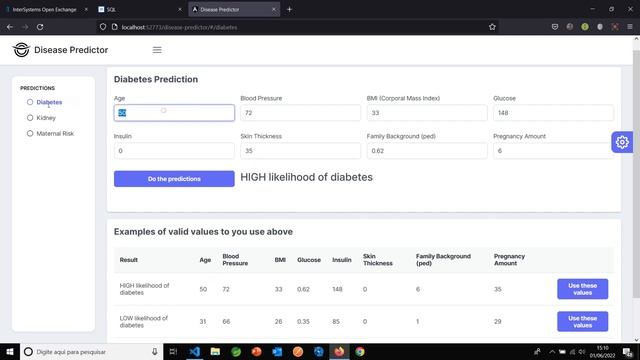Click the 'Result' column header

129,260
